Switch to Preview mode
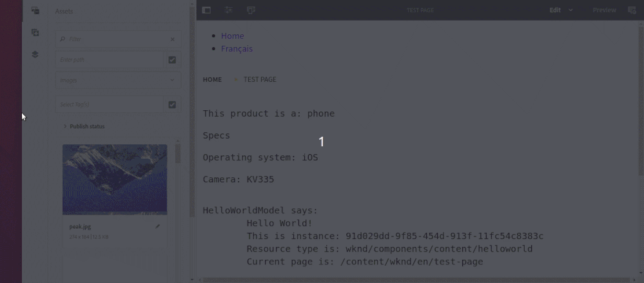 pyautogui.click(x=604, y=10)
